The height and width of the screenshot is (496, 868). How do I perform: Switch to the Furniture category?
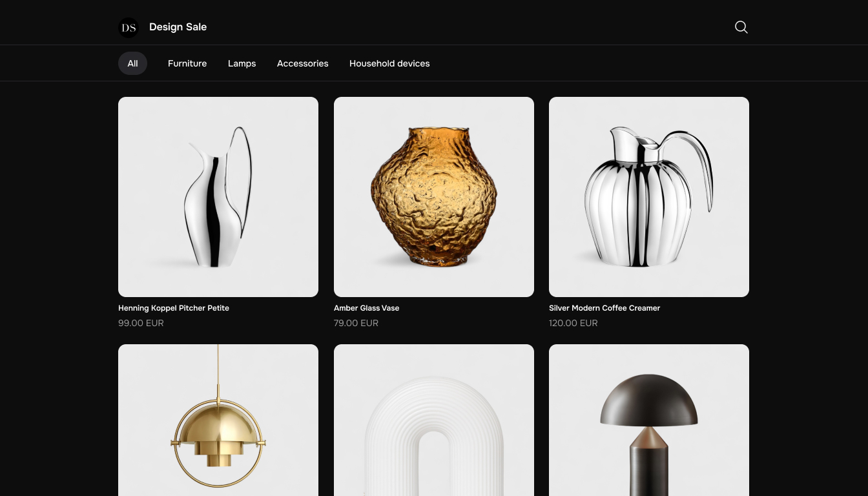pos(187,63)
